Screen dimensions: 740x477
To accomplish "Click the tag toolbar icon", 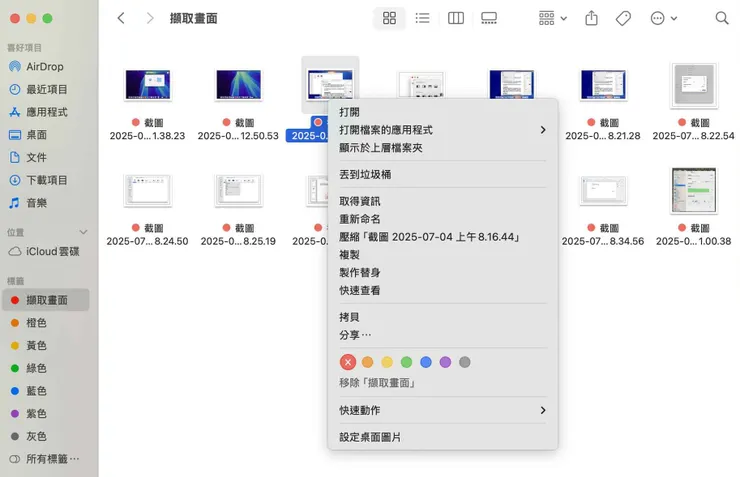I will click(623, 18).
